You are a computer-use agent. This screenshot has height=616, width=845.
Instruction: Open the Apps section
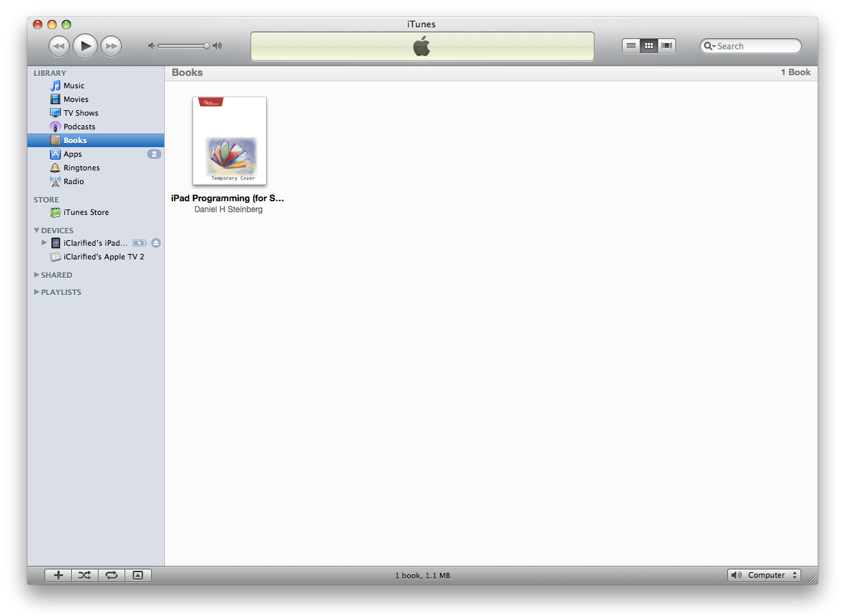click(71, 153)
